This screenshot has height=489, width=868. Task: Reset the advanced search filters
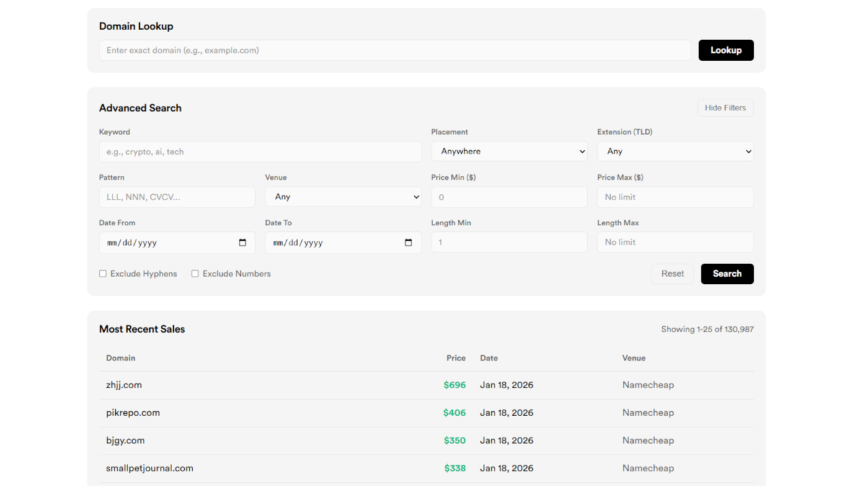click(672, 274)
